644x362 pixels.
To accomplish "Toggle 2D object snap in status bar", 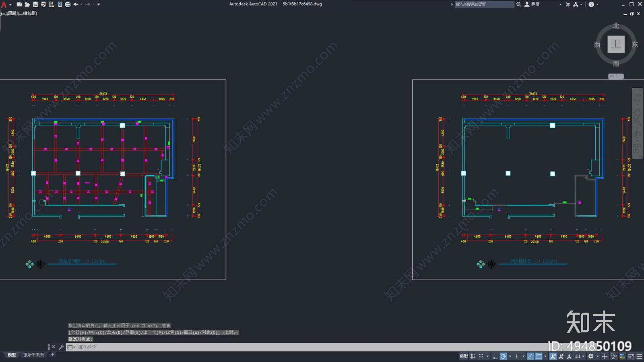I will [539, 356].
